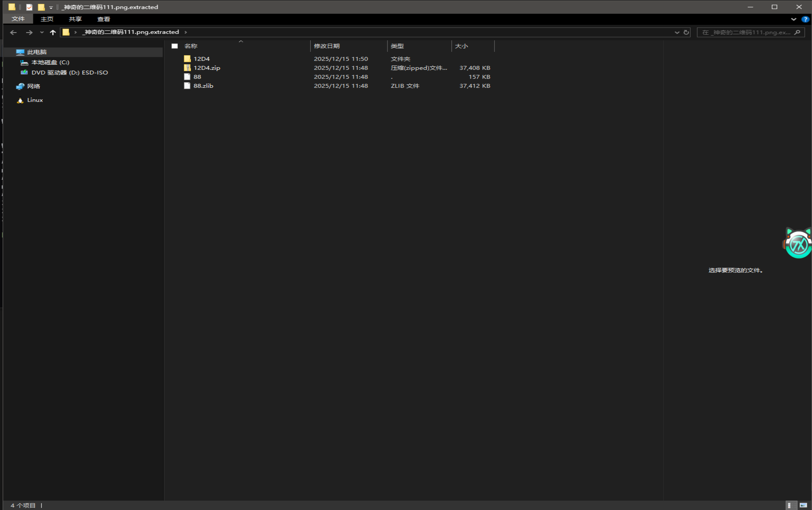Click the ZLIB 文件 type cell

[x=405, y=86]
